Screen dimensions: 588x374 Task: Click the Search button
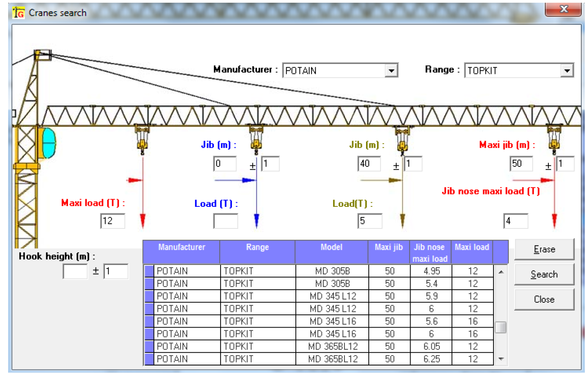click(x=544, y=274)
